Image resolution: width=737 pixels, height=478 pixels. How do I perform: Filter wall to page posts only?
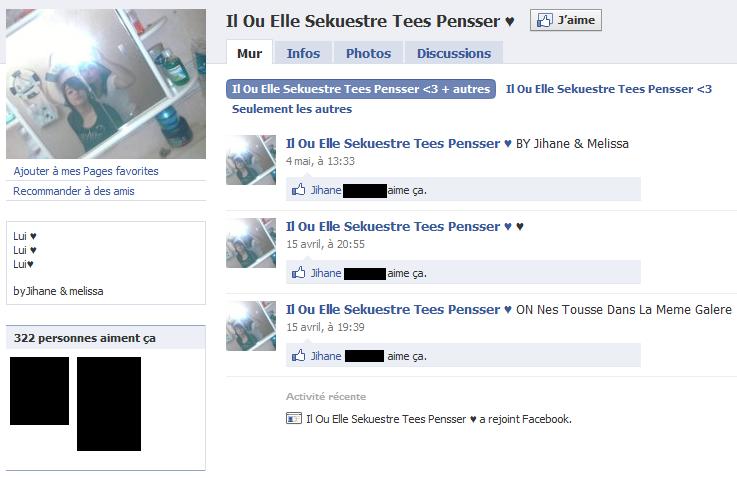[x=609, y=89]
